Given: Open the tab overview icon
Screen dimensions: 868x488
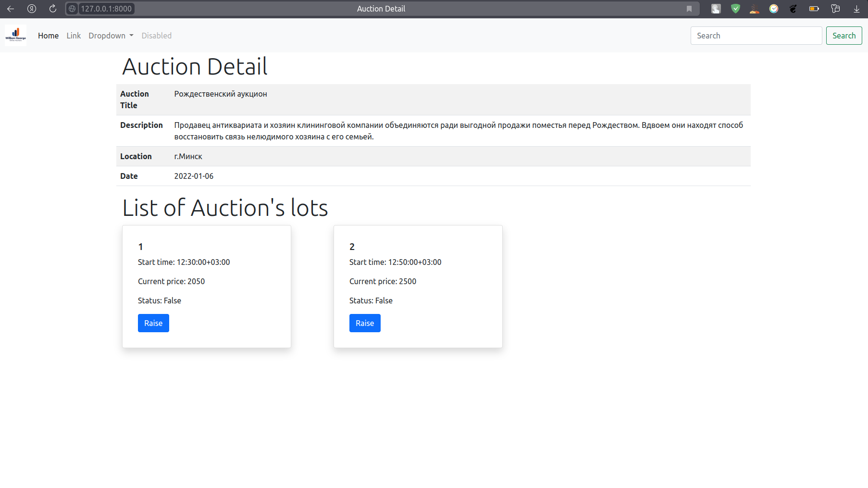Looking at the screenshot, I should (835, 9).
